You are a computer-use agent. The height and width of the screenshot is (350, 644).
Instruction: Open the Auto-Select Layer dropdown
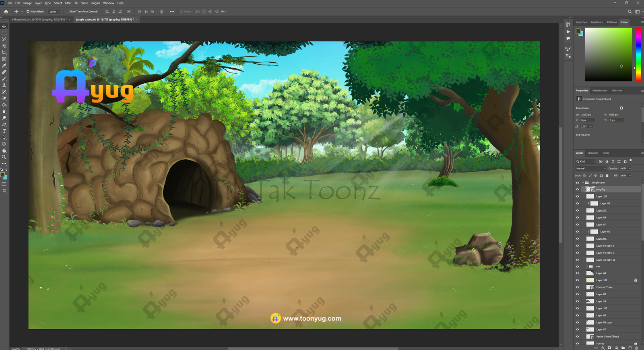[55, 12]
